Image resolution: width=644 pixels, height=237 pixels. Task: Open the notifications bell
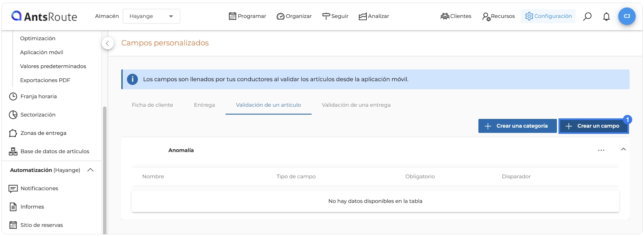click(606, 17)
